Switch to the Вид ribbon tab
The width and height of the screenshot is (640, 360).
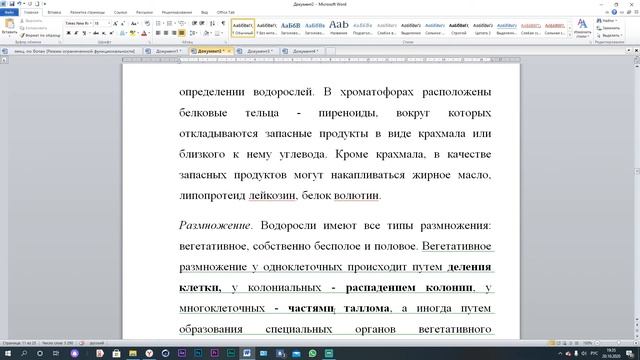[x=204, y=13]
